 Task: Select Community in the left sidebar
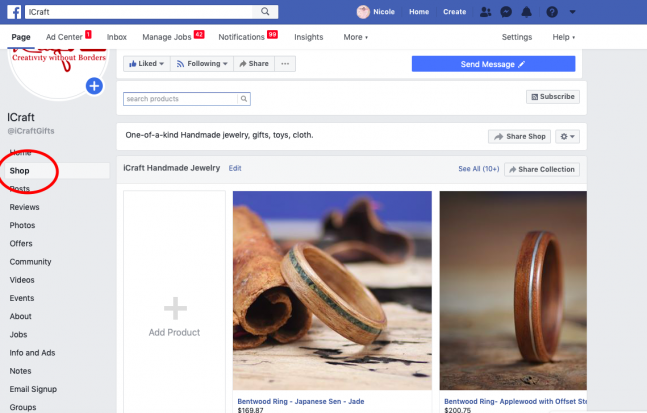31,262
